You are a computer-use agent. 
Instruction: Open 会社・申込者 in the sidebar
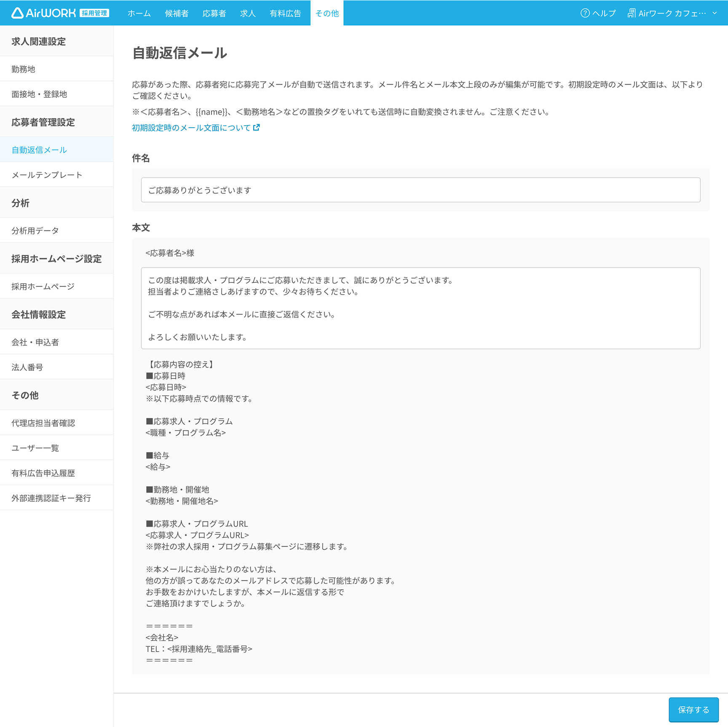[x=56, y=342]
